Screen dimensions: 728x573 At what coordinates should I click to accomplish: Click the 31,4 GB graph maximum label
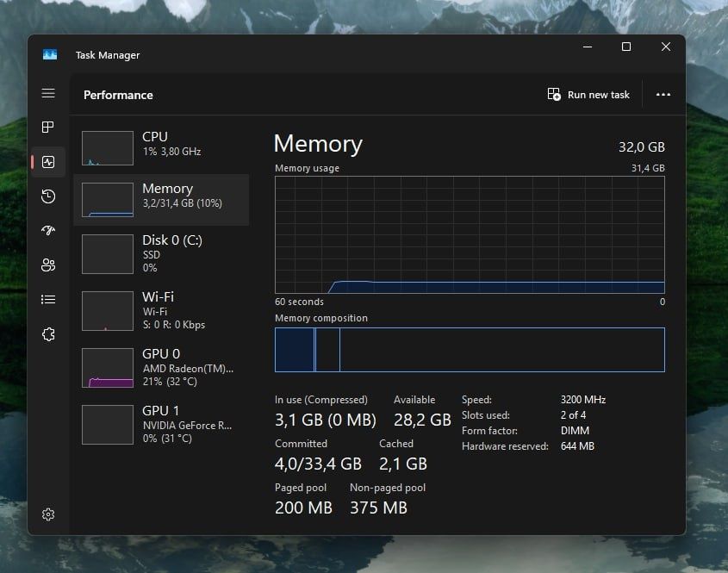click(x=648, y=168)
